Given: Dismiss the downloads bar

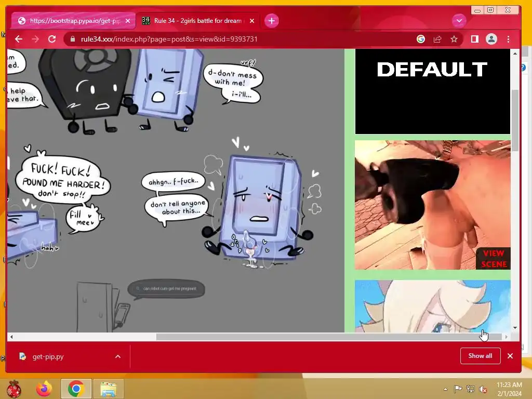Looking at the screenshot, I should (x=510, y=356).
